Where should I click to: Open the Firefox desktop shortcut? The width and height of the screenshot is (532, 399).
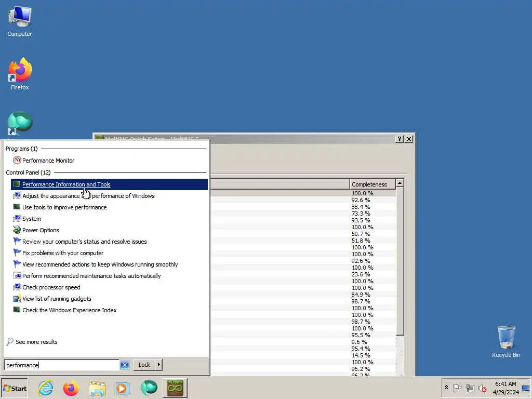[20, 74]
